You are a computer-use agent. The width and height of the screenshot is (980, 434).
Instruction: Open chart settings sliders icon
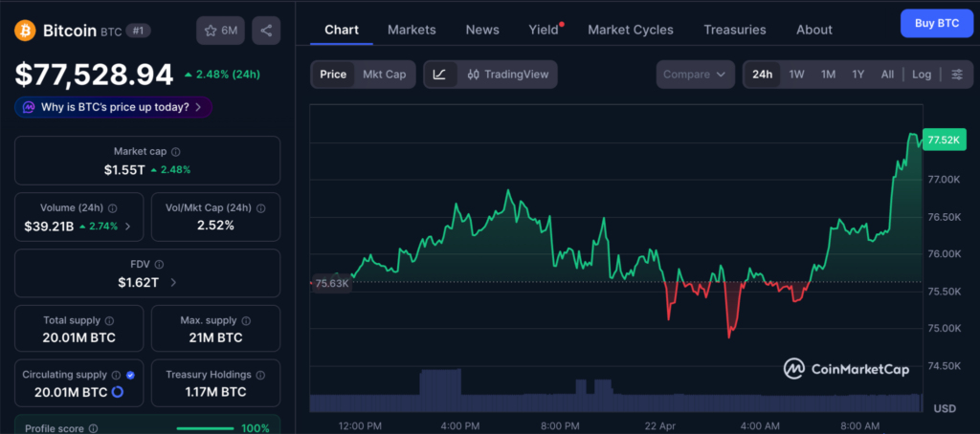pyautogui.click(x=957, y=75)
